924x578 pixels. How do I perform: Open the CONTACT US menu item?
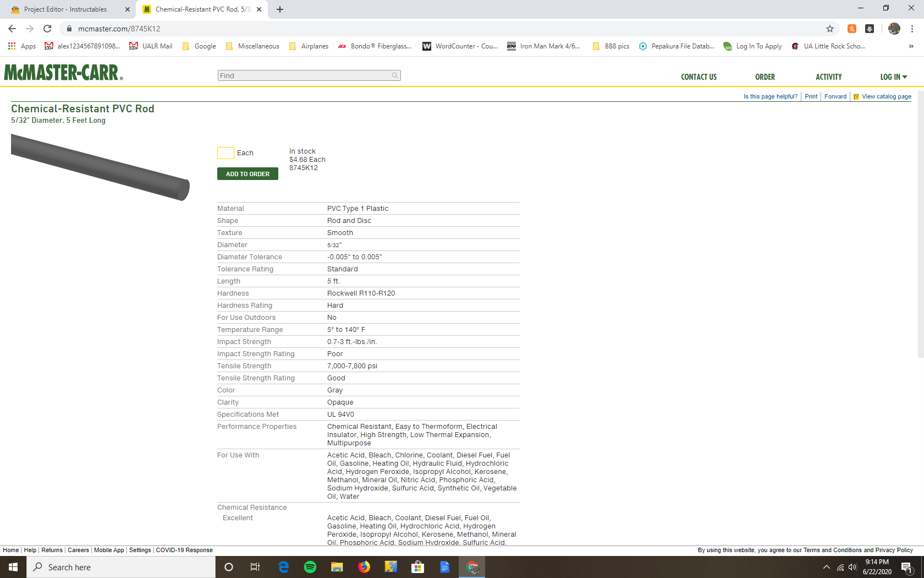pyautogui.click(x=698, y=77)
